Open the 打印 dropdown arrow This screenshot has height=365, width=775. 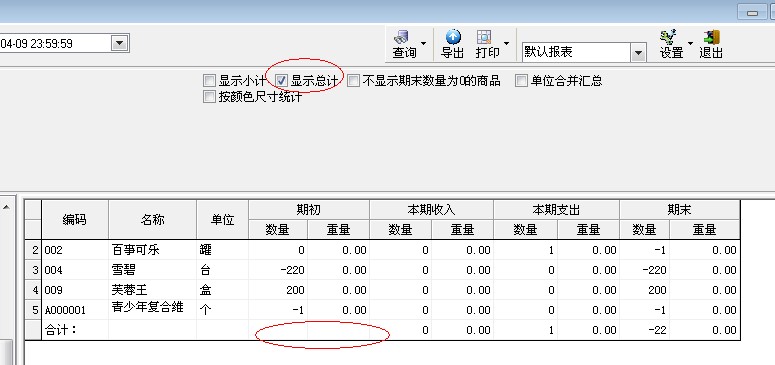click(506, 44)
